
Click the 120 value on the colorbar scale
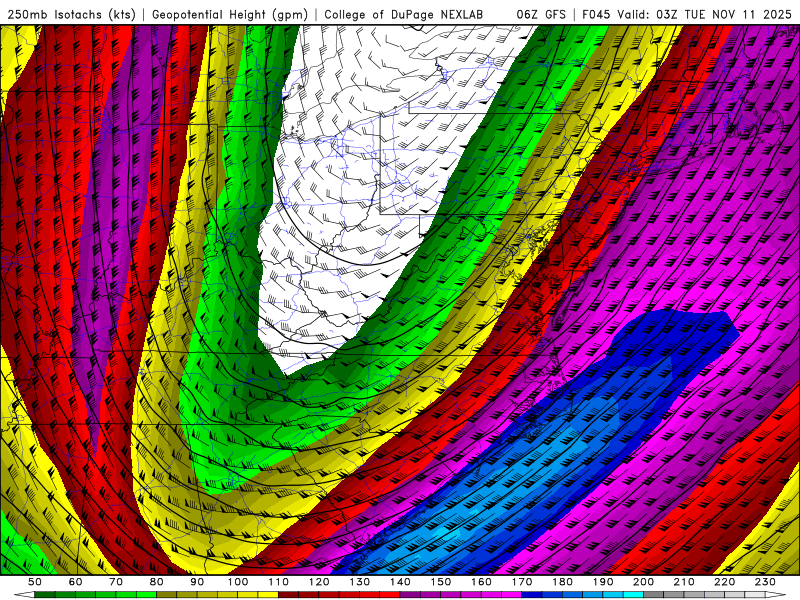click(319, 582)
